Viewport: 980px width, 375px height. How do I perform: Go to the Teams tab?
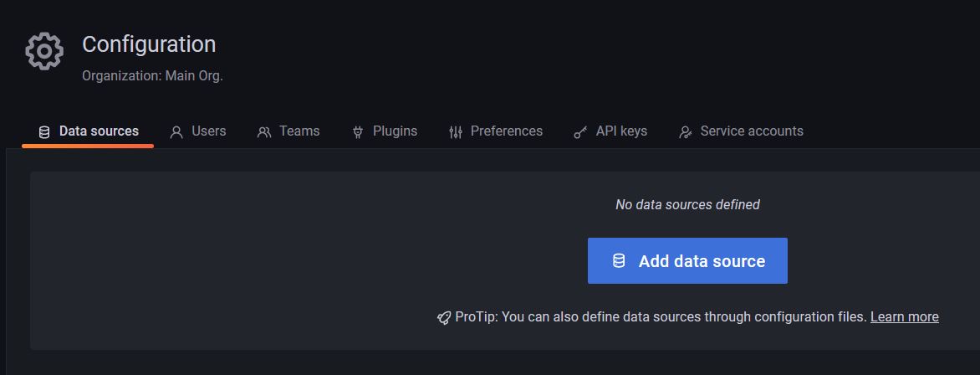(x=299, y=131)
